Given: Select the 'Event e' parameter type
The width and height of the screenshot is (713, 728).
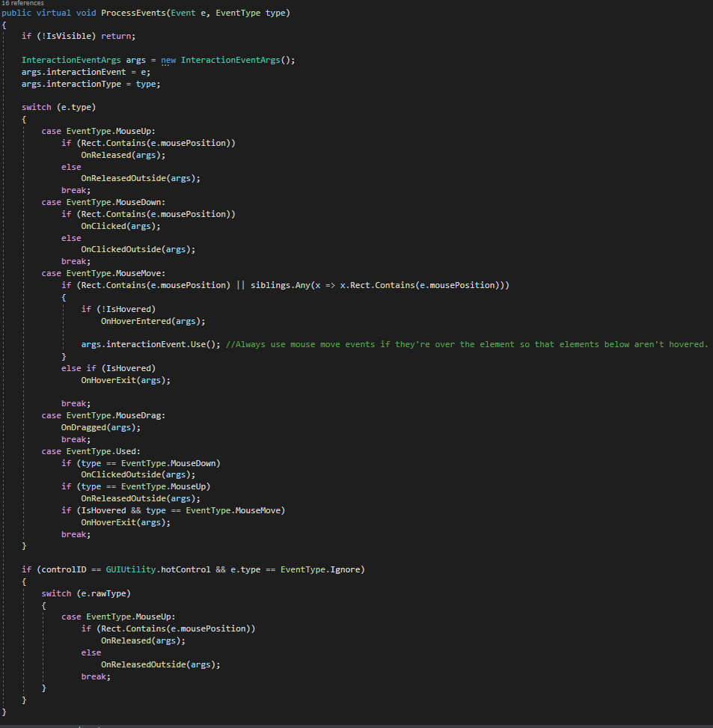Looking at the screenshot, I should (183, 13).
